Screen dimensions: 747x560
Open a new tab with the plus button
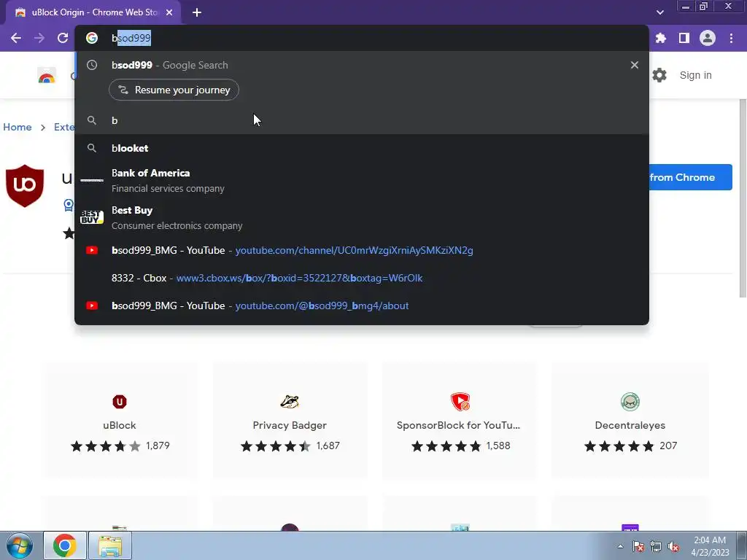(x=197, y=12)
